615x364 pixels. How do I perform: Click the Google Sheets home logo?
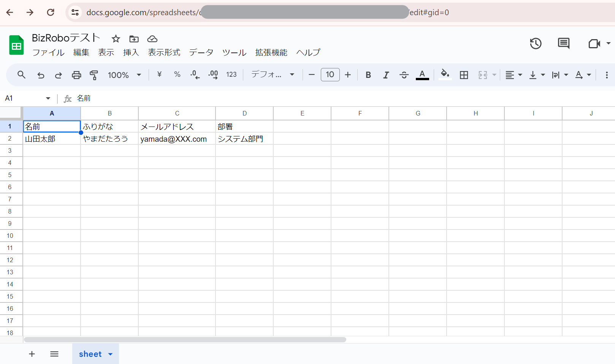16,45
